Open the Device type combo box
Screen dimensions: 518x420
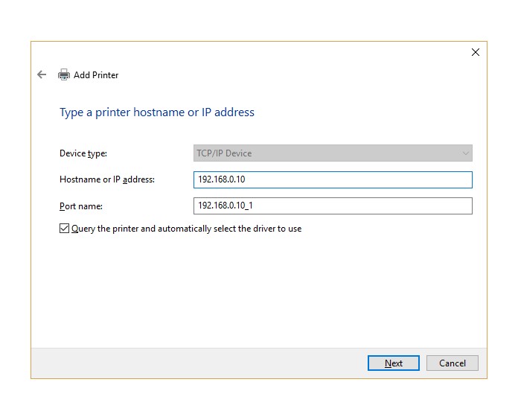click(333, 153)
